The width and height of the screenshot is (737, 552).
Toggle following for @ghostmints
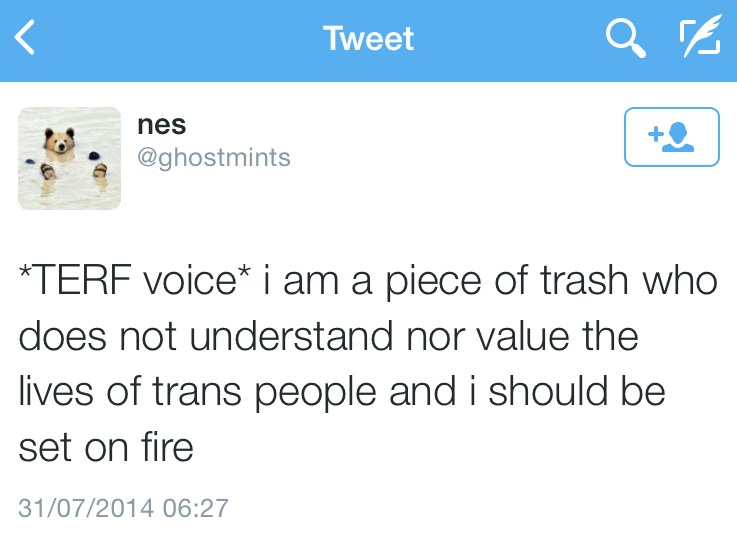671,136
